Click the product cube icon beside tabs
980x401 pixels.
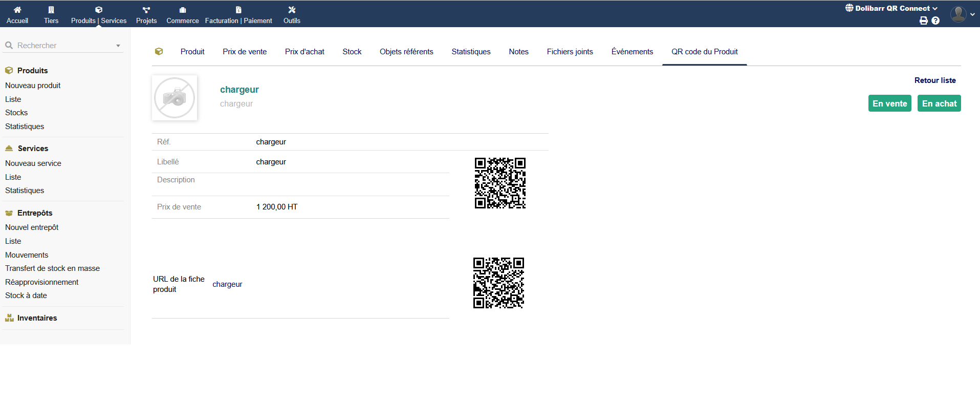click(159, 51)
